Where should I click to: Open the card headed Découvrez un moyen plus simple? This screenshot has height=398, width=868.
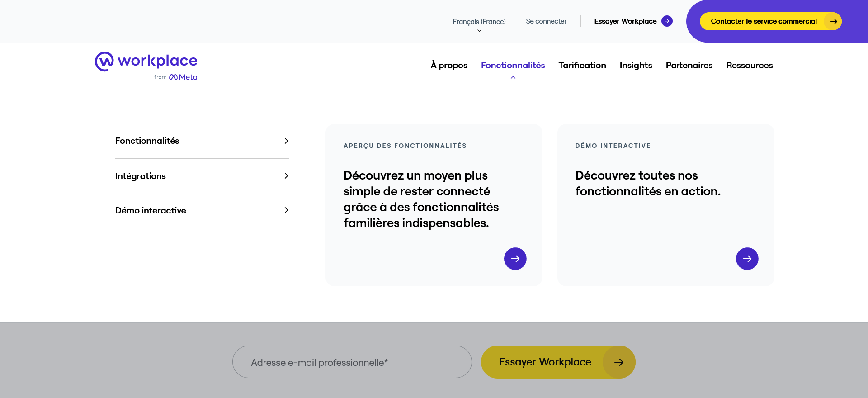434,205
